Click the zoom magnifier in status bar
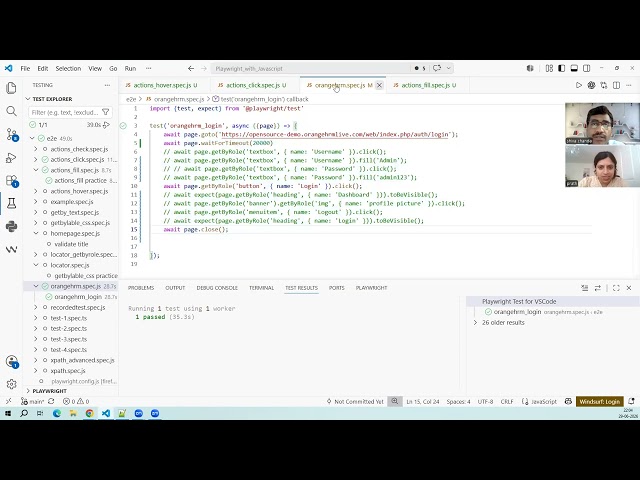The height and width of the screenshot is (480, 640). [x=395, y=401]
